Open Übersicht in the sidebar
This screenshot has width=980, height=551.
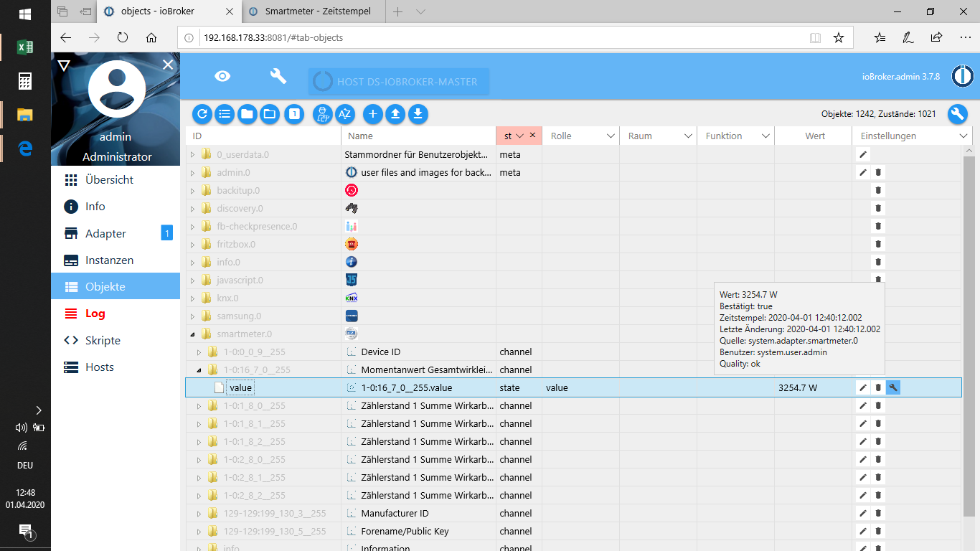116,179
